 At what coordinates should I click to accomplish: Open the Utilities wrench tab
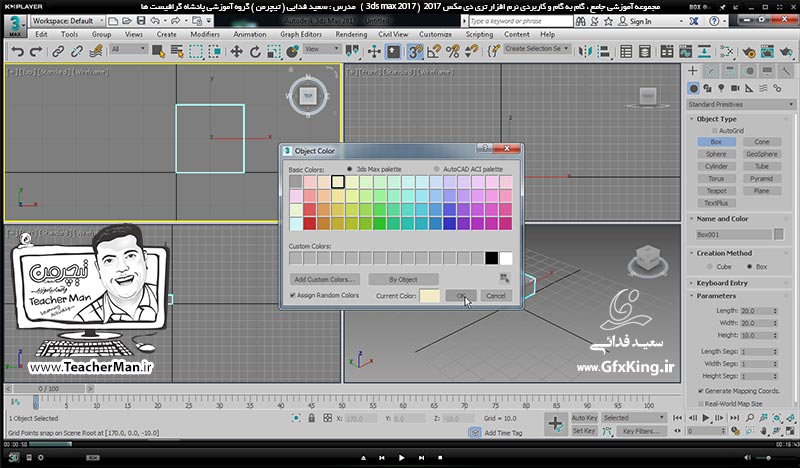click(786, 71)
